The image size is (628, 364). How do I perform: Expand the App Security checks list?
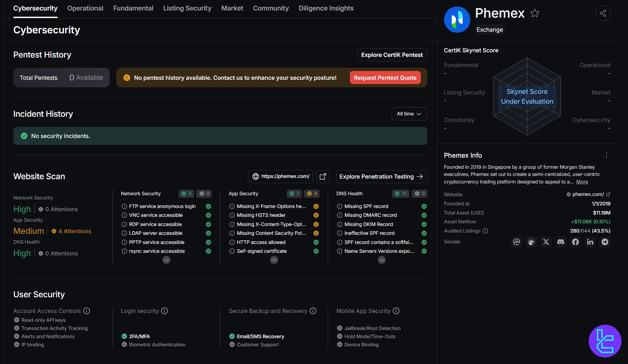tap(274, 260)
